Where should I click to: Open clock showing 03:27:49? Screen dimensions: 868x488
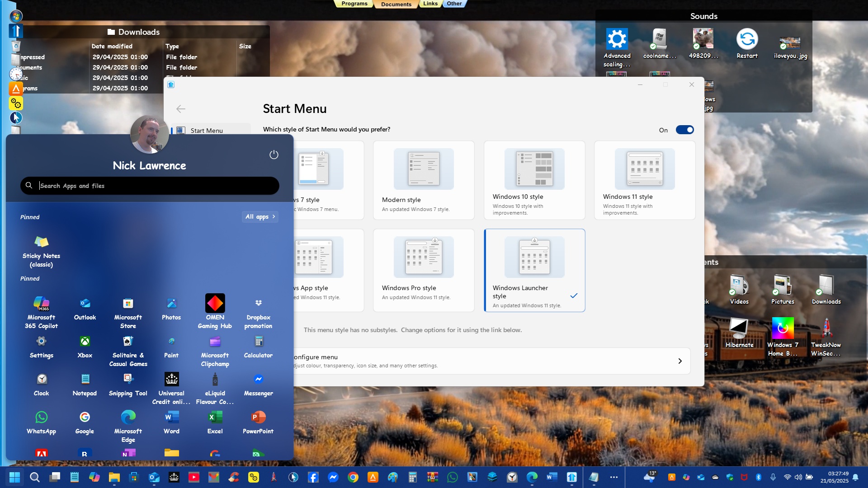[x=835, y=477]
